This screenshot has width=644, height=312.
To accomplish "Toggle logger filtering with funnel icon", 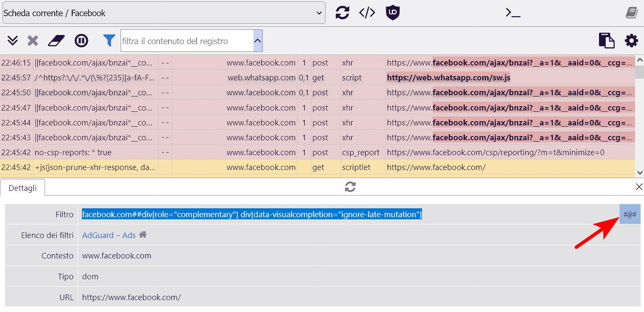I will click(x=109, y=41).
